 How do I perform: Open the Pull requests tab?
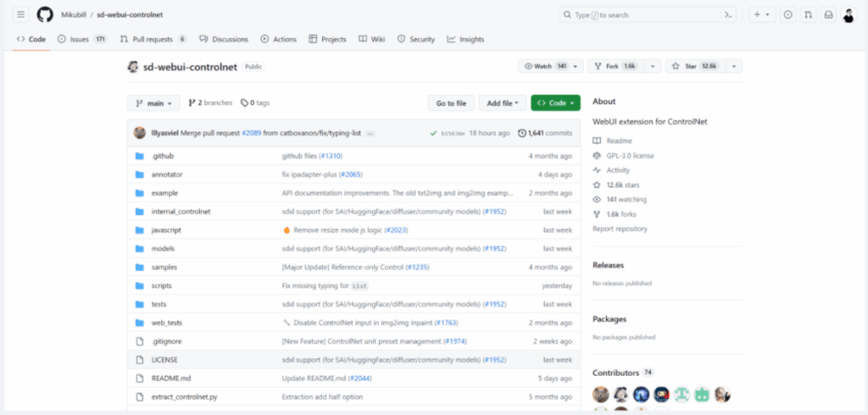point(153,39)
